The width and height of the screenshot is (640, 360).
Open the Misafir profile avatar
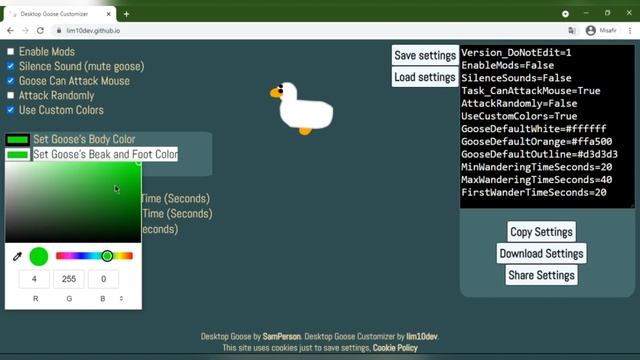pos(591,30)
